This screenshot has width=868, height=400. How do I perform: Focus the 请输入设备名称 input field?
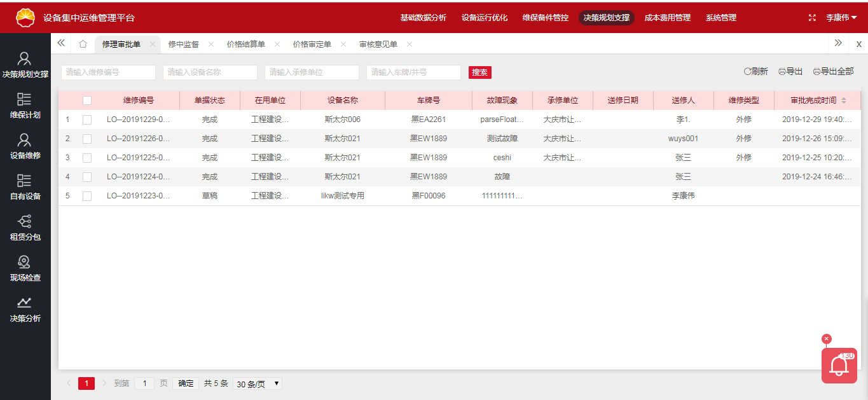pyautogui.click(x=210, y=72)
